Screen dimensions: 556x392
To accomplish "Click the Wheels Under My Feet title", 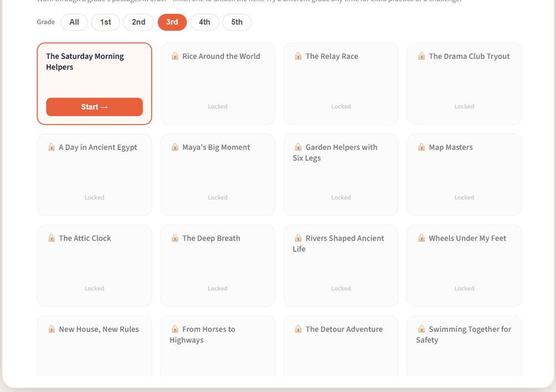I will (x=467, y=238).
